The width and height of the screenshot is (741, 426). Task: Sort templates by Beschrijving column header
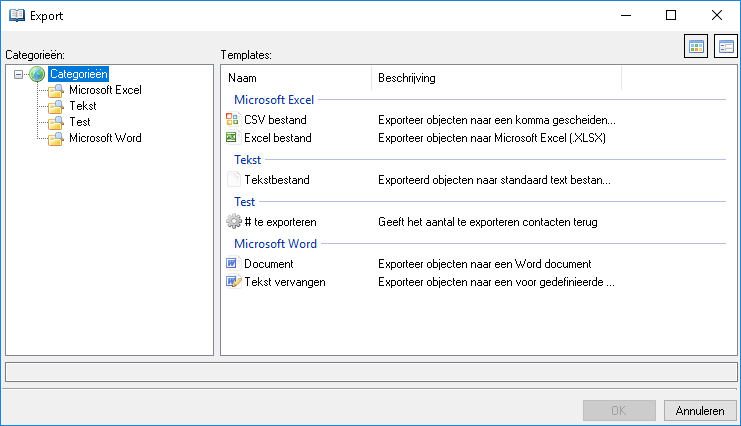[495, 78]
